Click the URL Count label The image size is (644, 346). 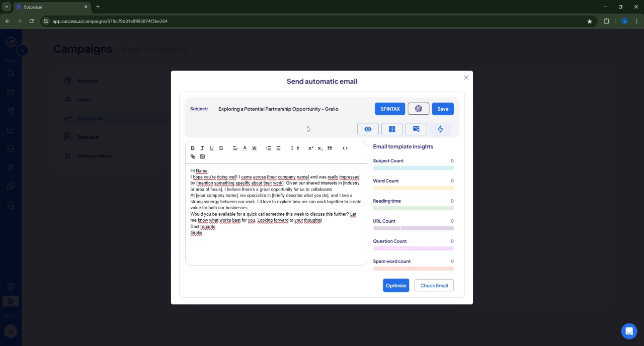coord(384,221)
